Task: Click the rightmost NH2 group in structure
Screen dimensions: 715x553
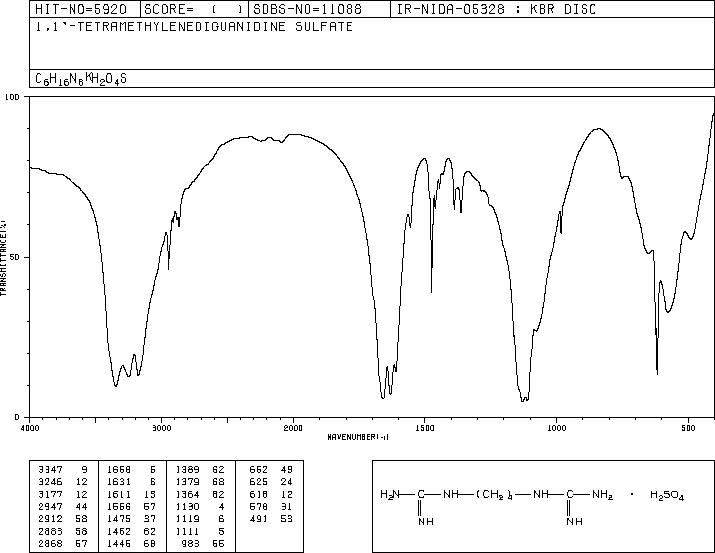Action: pyautogui.click(x=602, y=495)
